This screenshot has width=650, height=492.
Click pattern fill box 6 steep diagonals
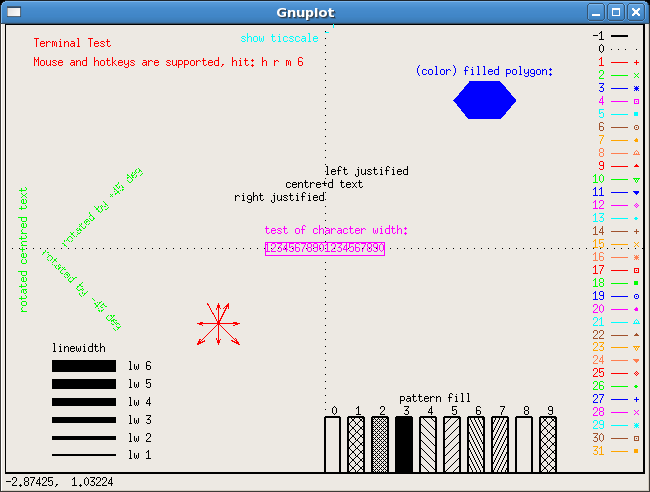coord(476,445)
